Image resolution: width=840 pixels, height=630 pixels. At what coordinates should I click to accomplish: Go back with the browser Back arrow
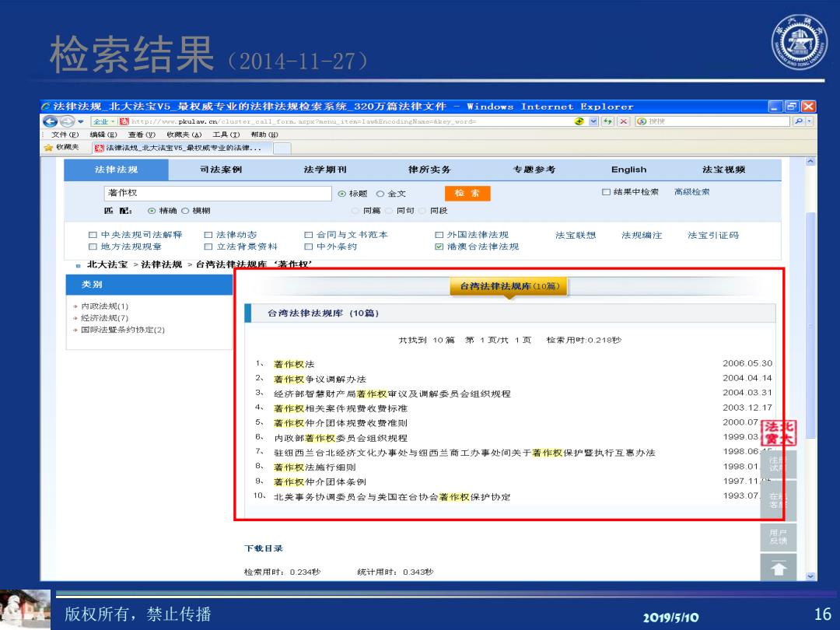click(x=50, y=121)
